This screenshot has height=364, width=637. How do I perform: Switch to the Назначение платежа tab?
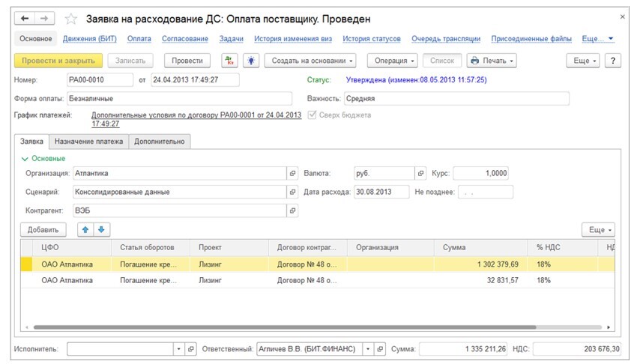pos(88,142)
